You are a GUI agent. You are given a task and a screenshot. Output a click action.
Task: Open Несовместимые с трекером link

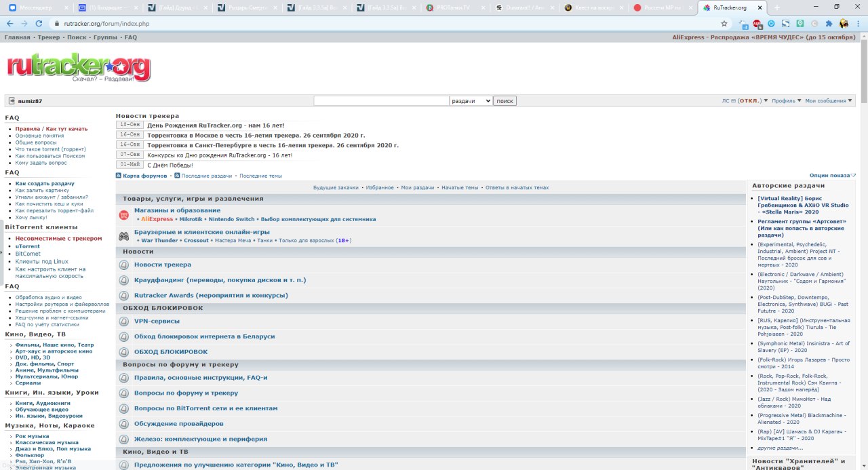[59, 239]
